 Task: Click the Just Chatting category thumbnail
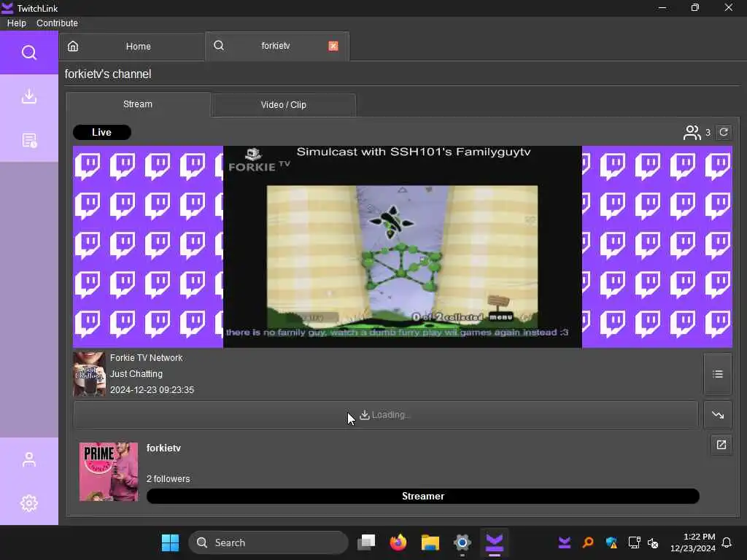(89, 374)
